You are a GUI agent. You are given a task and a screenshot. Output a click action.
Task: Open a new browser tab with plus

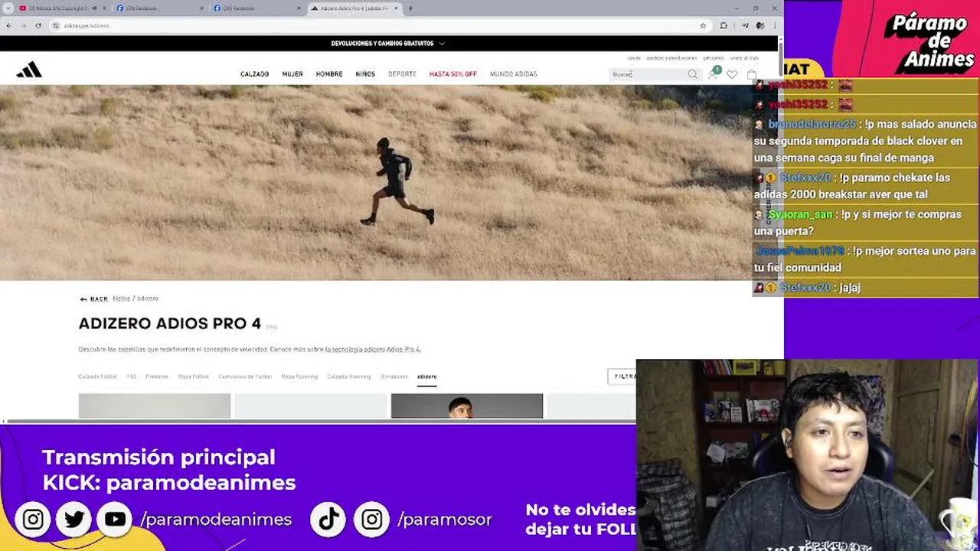tap(410, 8)
